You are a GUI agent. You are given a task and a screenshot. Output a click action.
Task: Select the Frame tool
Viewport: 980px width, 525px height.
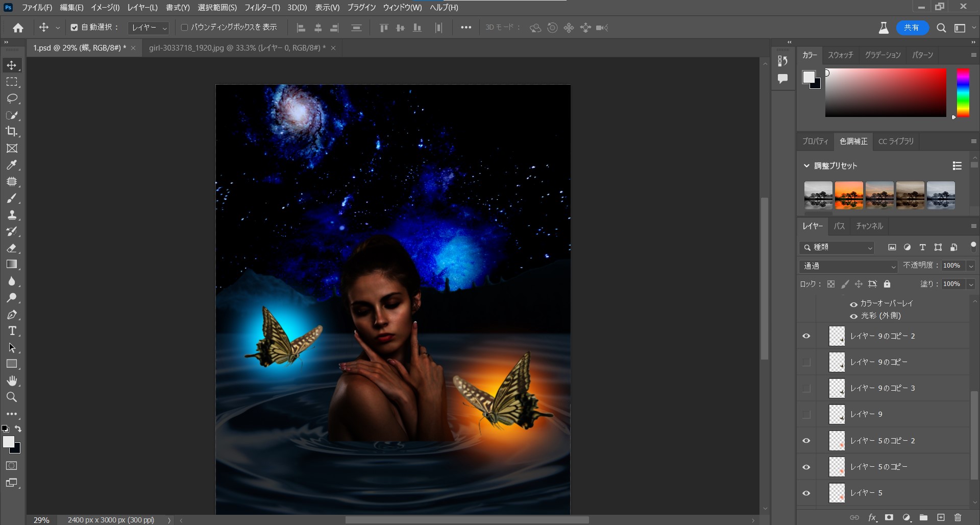pos(12,148)
